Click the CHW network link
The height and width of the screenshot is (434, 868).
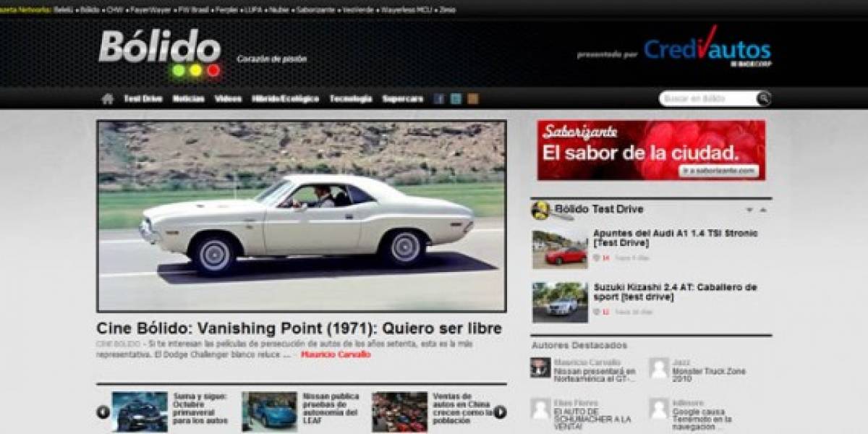114,10
